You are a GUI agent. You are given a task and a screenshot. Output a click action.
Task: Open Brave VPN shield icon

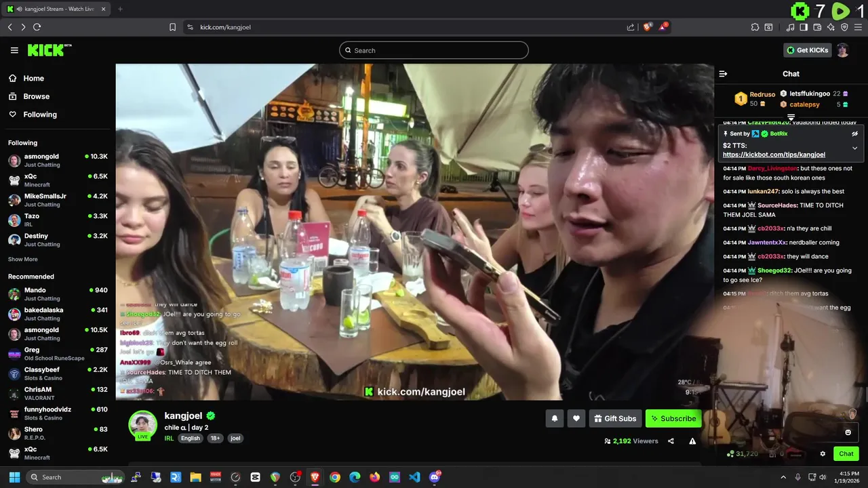pyautogui.click(x=844, y=27)
